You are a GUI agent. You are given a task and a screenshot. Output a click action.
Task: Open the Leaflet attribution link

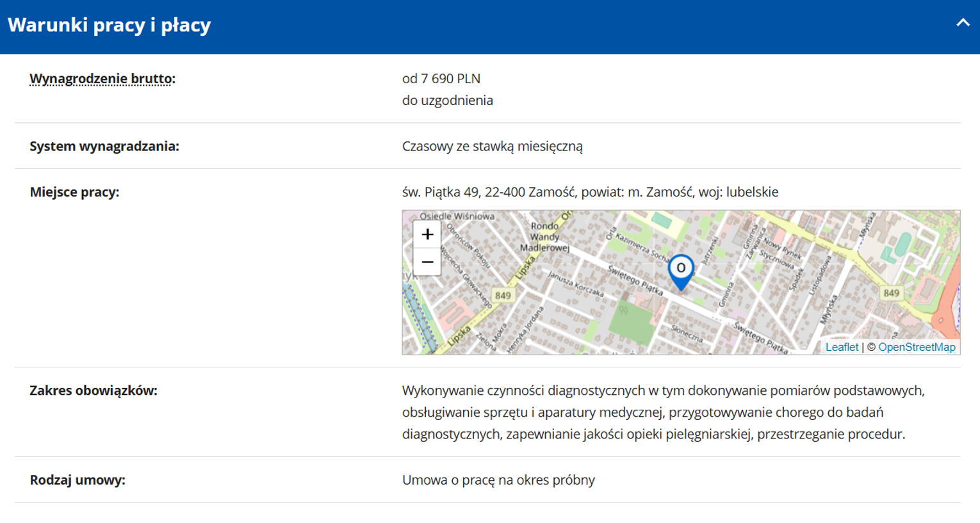[x=841, y=347]
